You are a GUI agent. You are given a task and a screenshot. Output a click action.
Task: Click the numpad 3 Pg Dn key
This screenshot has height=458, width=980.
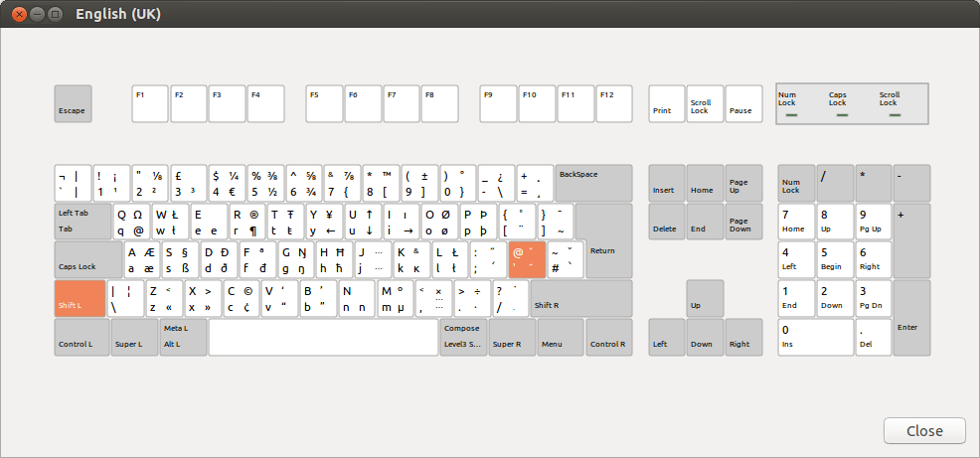coord(873,299)
